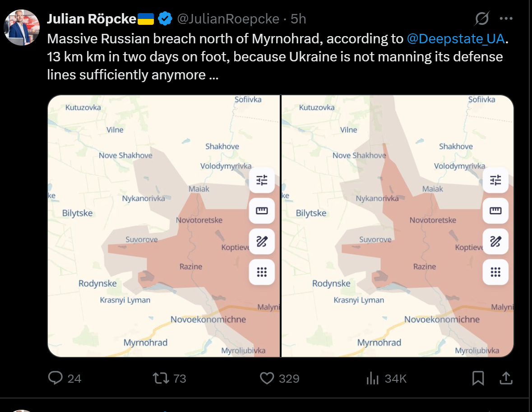
Task: Open the three-dot more options menu
Action: 506,19
